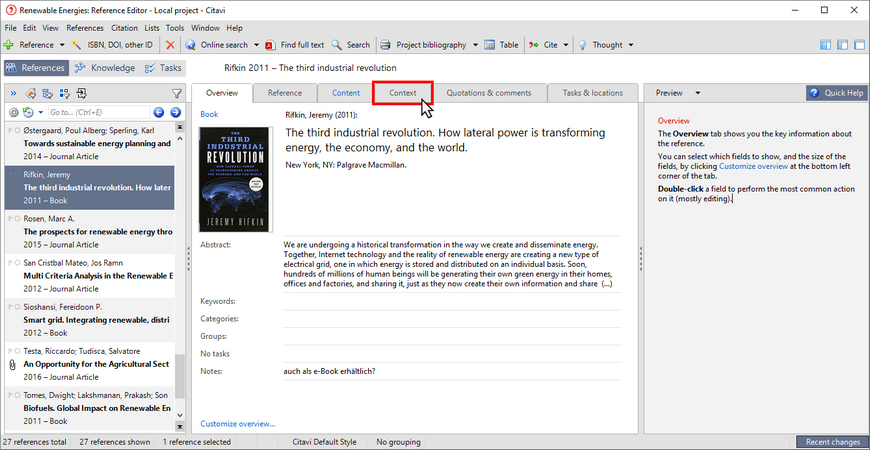Open the Thought dropdown arrow
Screen dimensions: 870x450
(x=630, y=45)
